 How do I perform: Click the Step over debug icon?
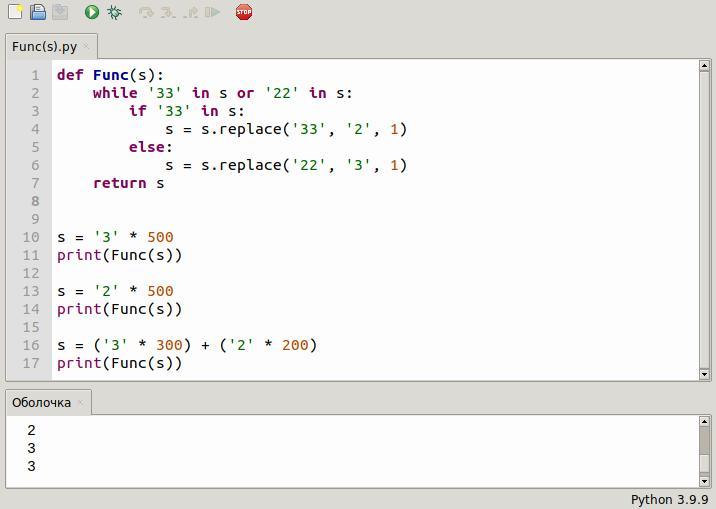146,12
